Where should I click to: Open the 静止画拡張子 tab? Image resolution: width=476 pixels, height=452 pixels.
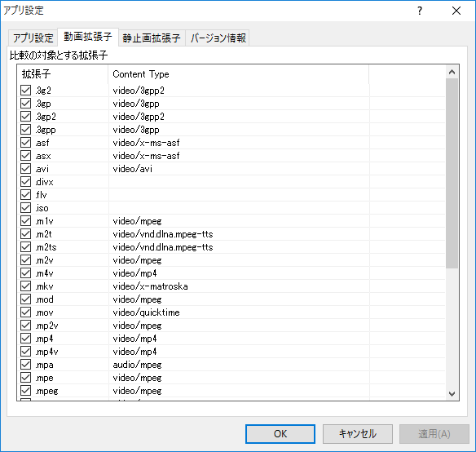point(152,38)
